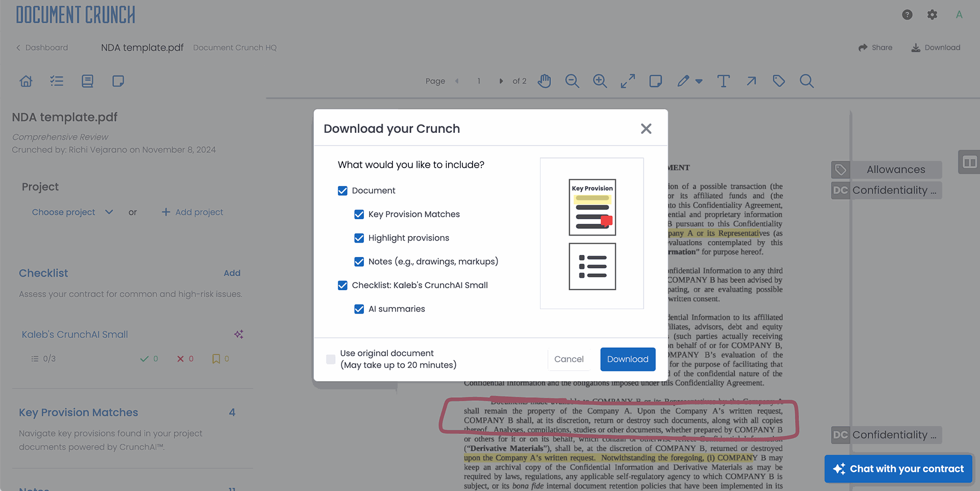Toggle the split panel view icon

969,162
